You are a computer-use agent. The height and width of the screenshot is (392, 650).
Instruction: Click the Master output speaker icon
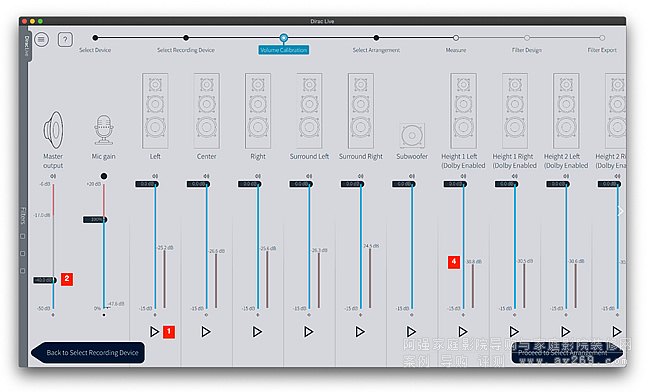(x=53, y=130)
